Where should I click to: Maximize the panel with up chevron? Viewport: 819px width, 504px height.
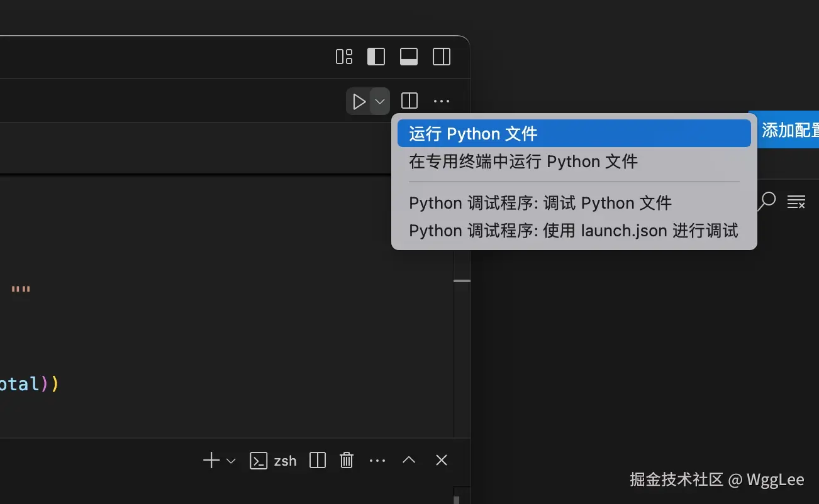tap(409, 460)
